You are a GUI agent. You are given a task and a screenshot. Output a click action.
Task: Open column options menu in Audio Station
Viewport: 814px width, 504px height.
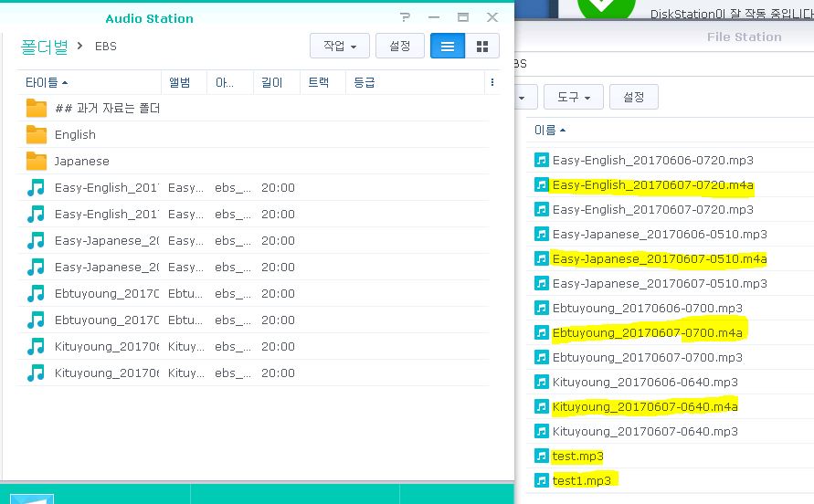492,82
